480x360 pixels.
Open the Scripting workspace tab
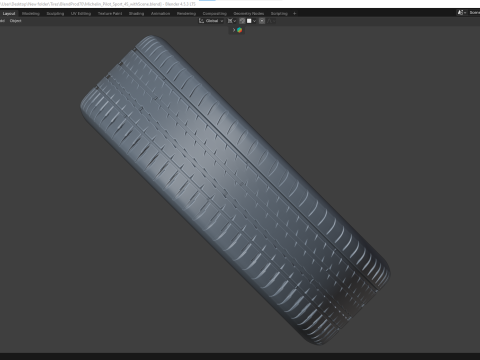279,14
